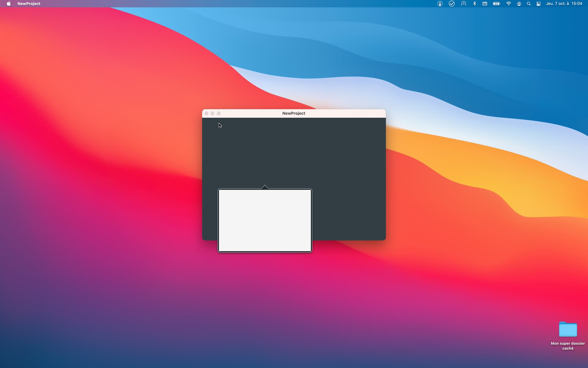Viewport: 588px width, 368px height.
Task: Open Spotlight search
Action: 529,4
